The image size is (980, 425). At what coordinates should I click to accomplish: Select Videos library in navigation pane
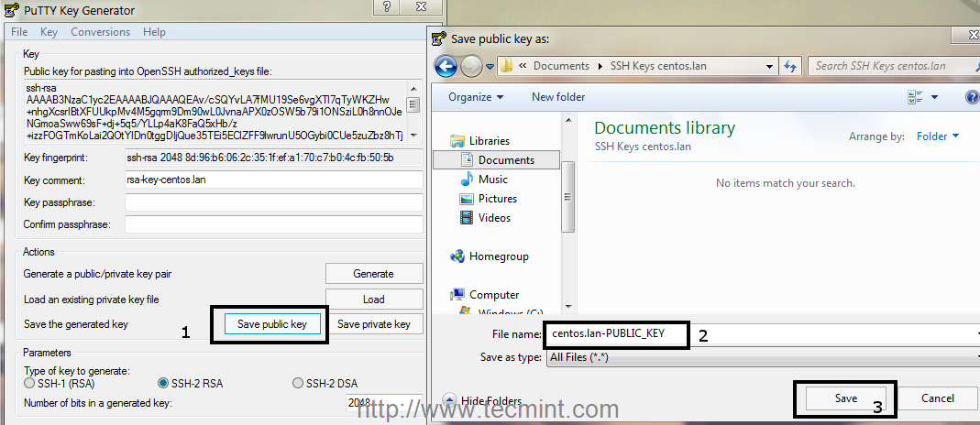(494, 218)
